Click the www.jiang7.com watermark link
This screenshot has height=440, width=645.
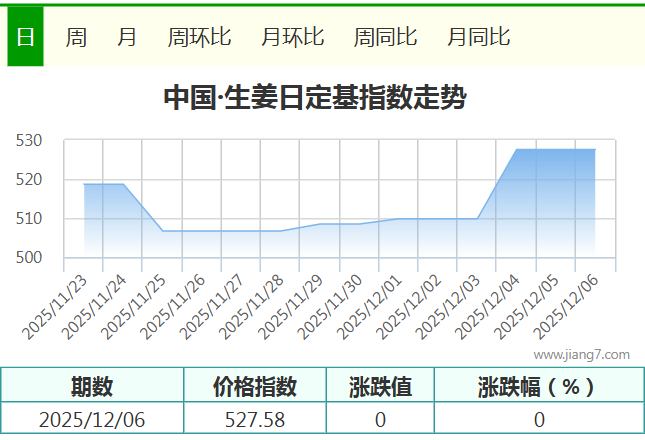[x=581, y=354]
